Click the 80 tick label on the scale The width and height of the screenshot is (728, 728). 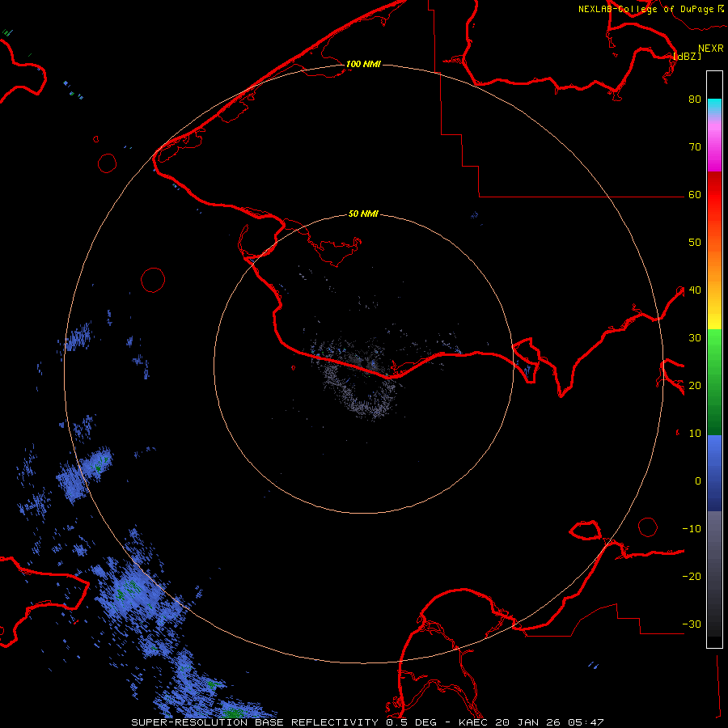[695, 99]
